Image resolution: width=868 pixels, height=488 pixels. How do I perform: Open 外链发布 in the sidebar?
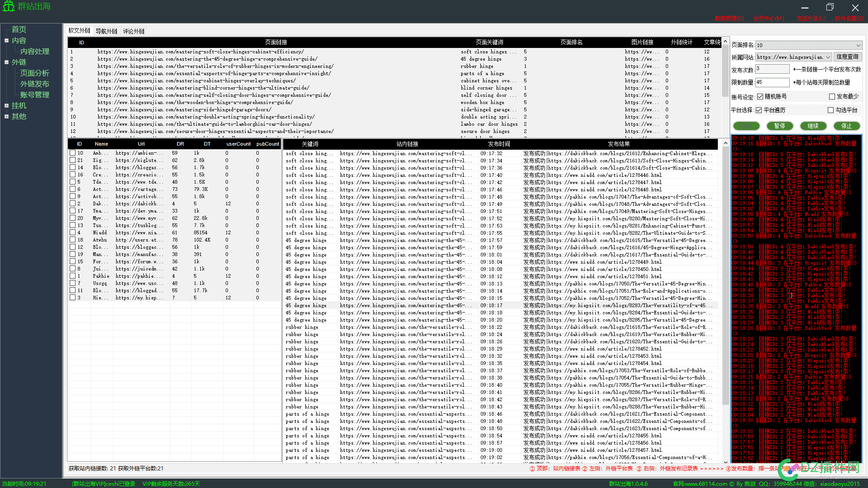(x=35, y=84)
